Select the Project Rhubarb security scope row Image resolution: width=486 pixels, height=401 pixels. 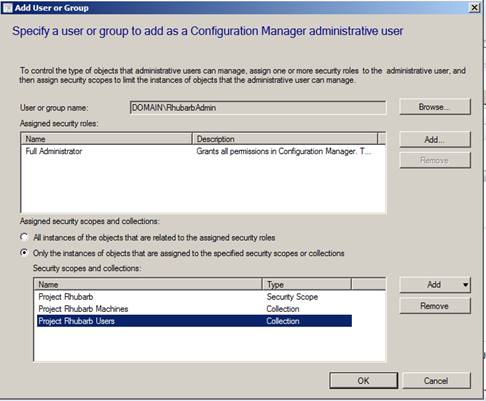click(x=194, y=297)
